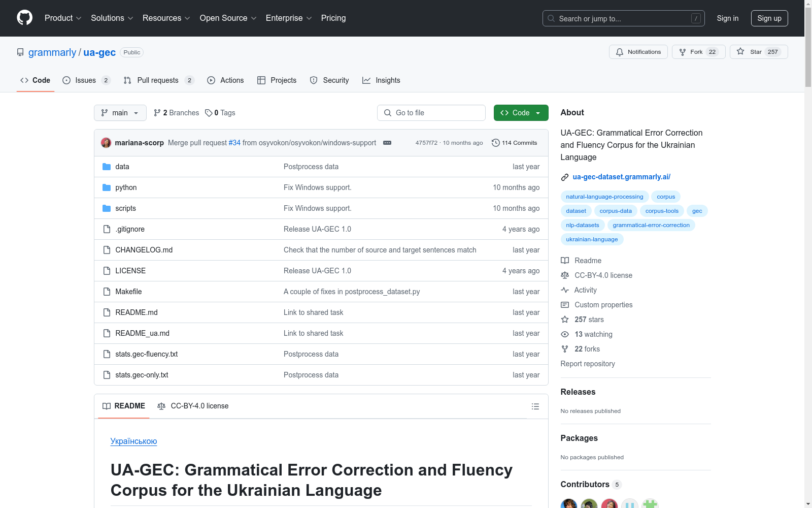Screen dimensions: 812x508
Task: Click the Makefile file icon
Action: (107, 292)
